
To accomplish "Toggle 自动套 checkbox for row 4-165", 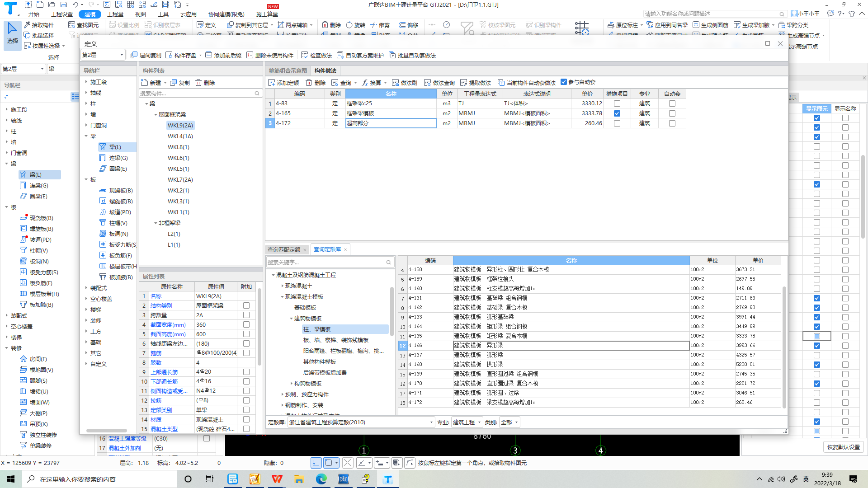I will pos(672,113).
